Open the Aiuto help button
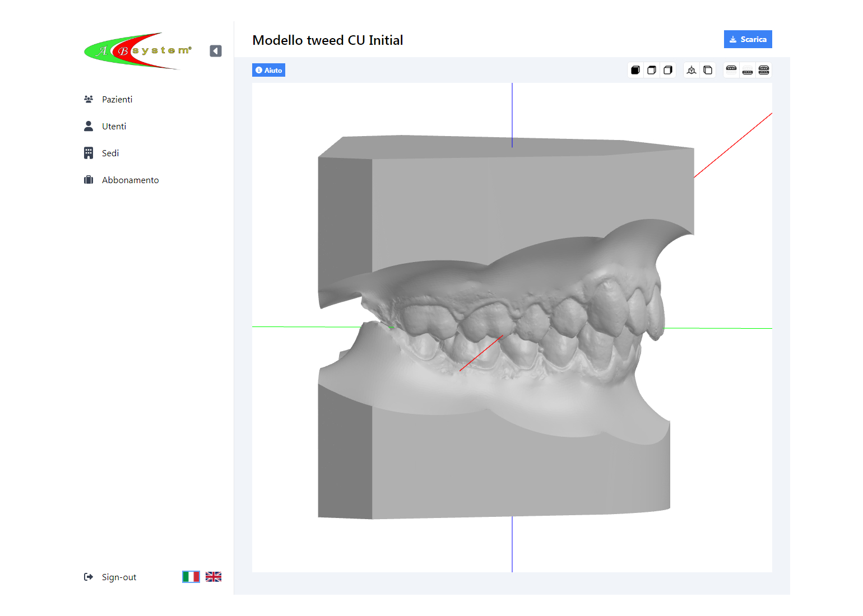 [268, 70]
